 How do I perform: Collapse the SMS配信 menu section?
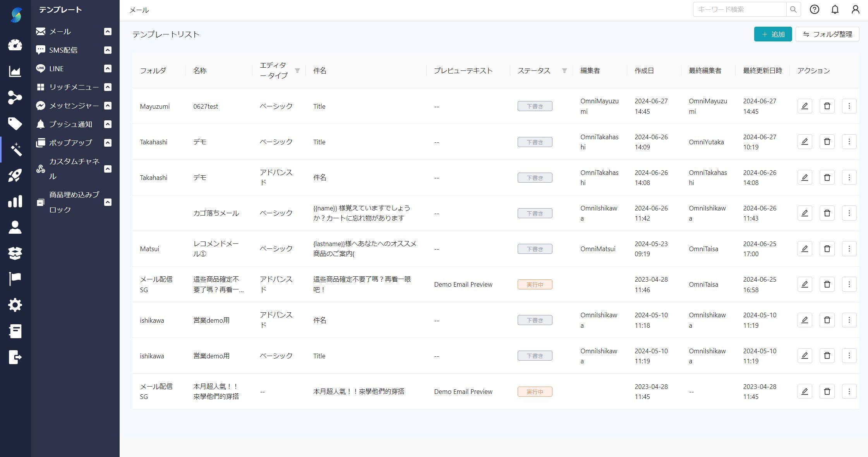[x=108, y=50]
